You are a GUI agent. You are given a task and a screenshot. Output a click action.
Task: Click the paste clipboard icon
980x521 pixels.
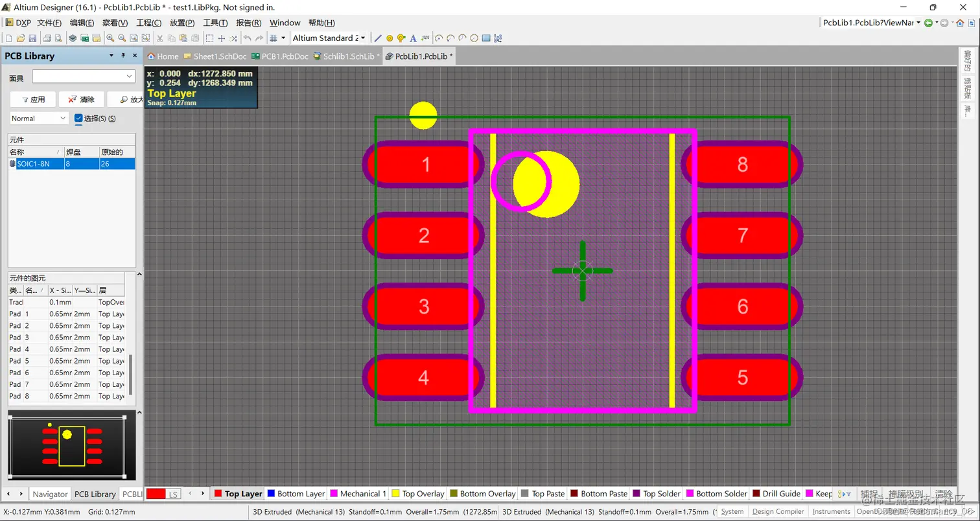pos(183,38)
